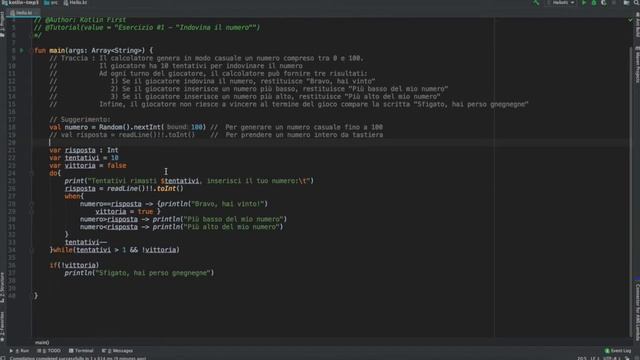Viewport: 640px width, 360px height.
Task: Open the Favorites side panel button
Action: click(2, 327)
